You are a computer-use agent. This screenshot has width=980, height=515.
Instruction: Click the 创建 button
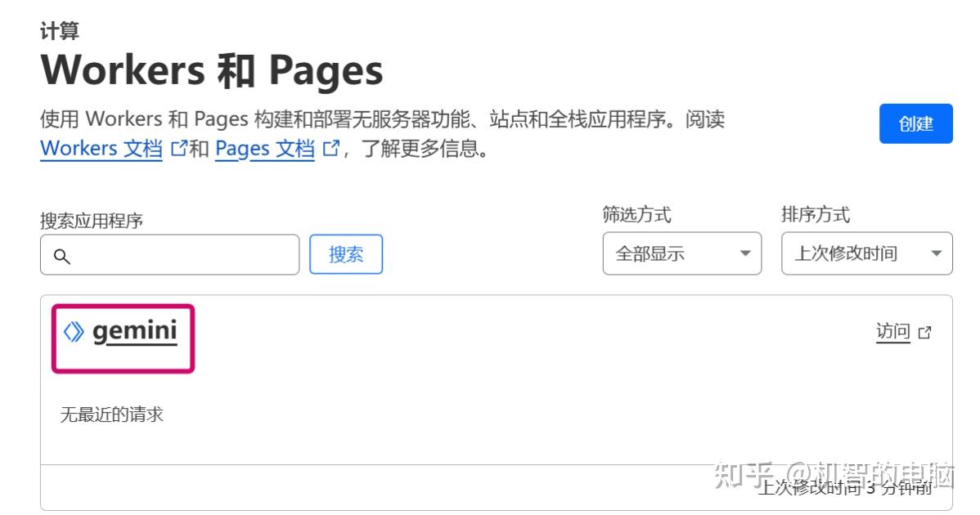point(916,123)
